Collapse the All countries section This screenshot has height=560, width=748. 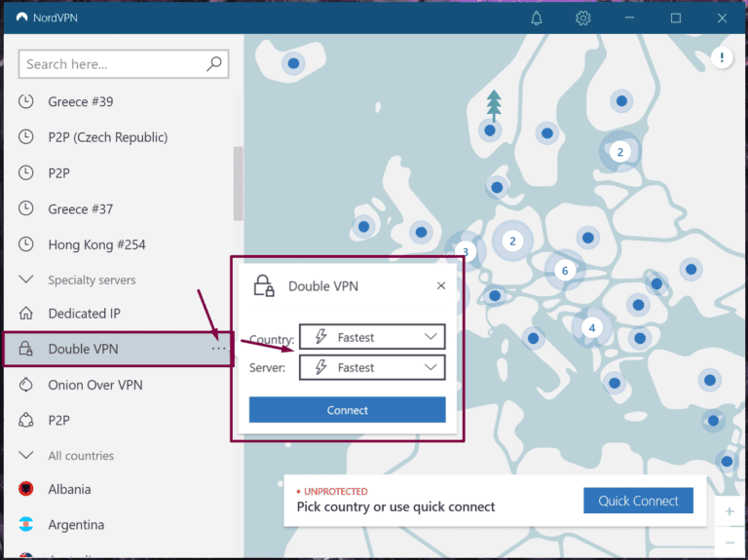[27, 456]
